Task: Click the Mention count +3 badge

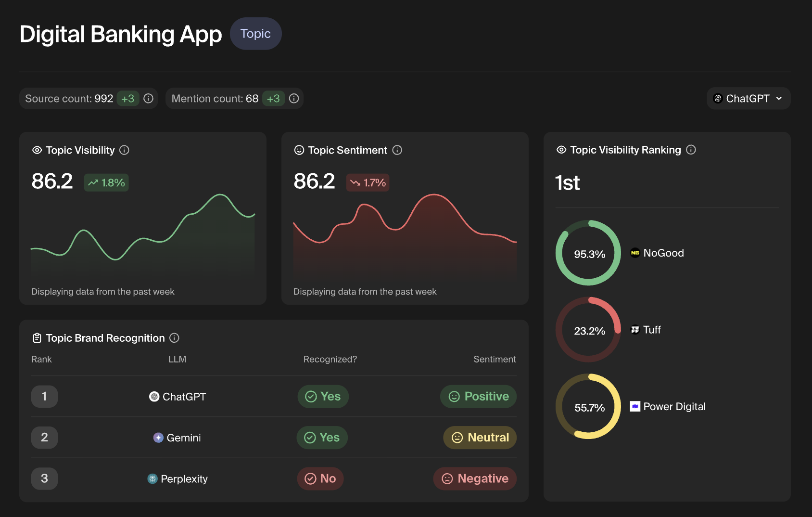Action: 273,98
